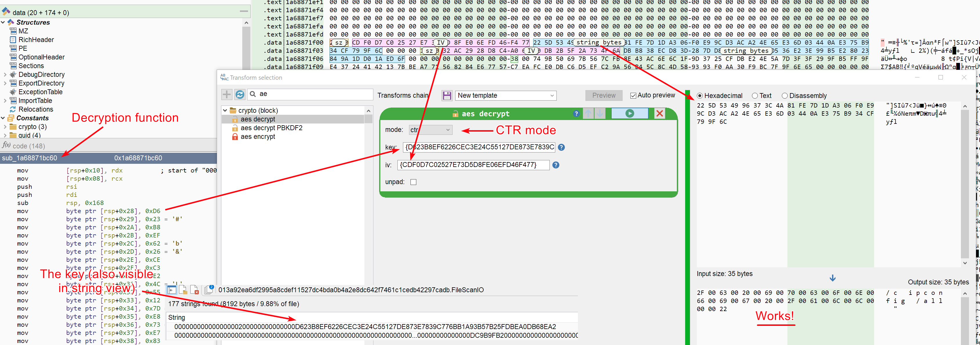Select aes encrypt in transform list
The height and width of the screenshot is (345, 980).
point(258,137)
